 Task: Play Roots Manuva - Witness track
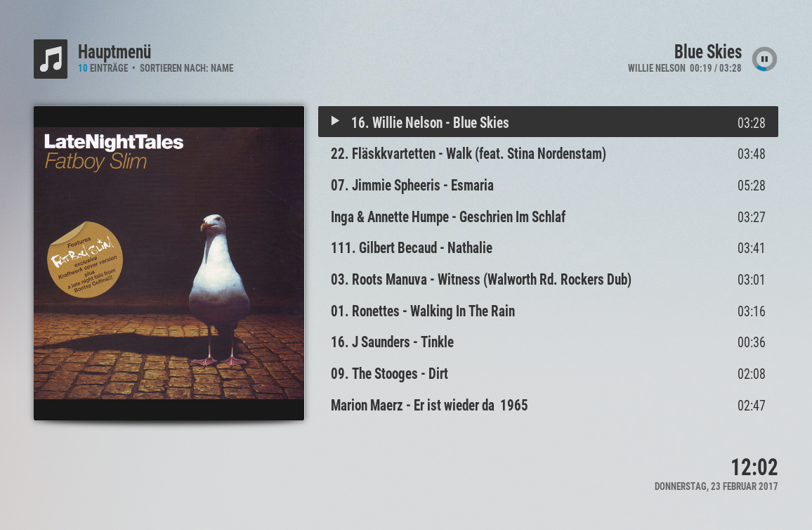pos(548,280)
